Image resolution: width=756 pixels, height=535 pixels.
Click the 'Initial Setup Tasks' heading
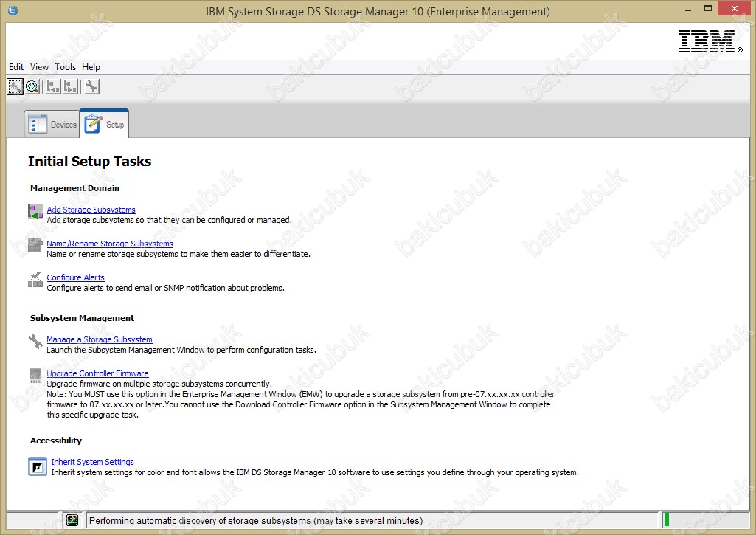pos(90,161)
